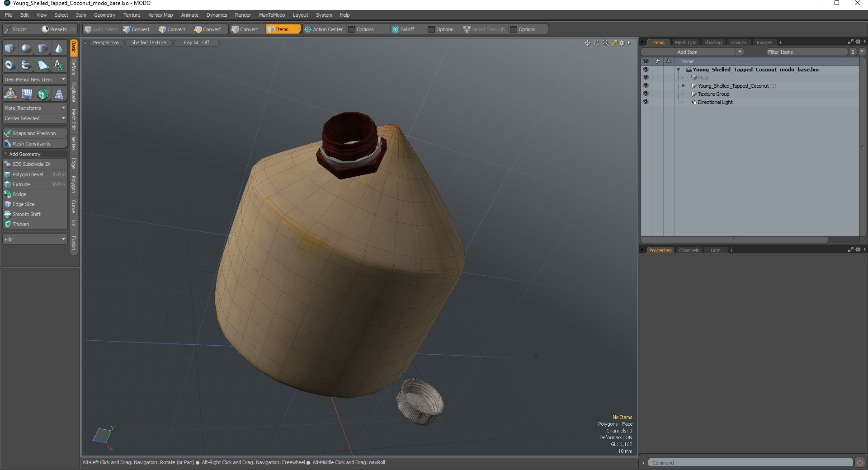Toggle visibility of Directional Light
The image size is (868, 470).
646,102
